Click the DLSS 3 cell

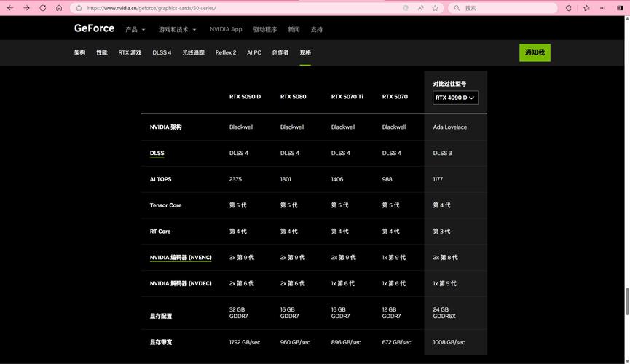click(x=442, y=153)
